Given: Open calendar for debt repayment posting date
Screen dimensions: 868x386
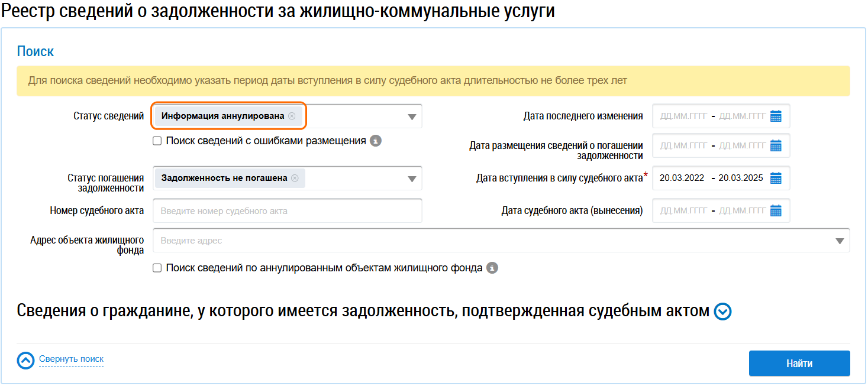Looking at the screenshot, I should [776, 145].
